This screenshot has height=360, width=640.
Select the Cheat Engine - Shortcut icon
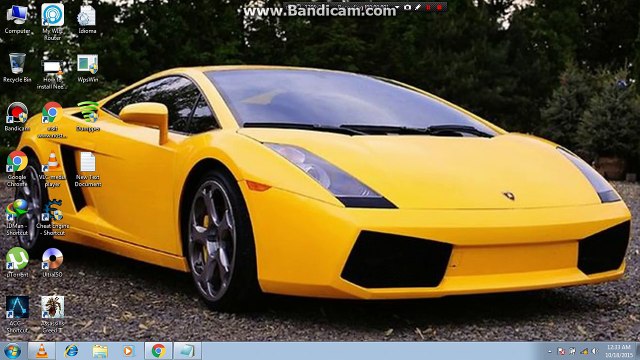click(52, 218)
